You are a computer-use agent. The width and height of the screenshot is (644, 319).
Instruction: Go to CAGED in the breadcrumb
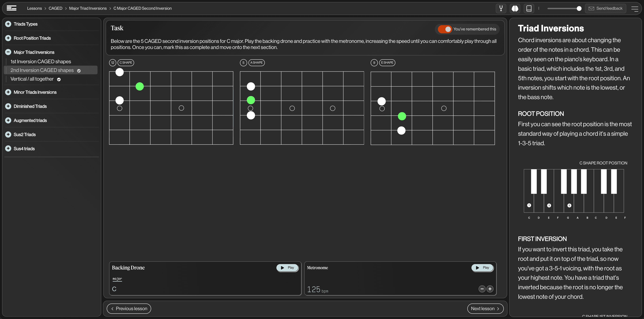point(55,9)
